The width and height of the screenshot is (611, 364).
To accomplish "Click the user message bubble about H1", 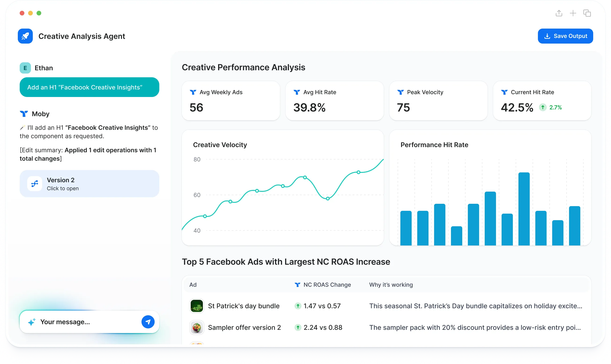I will coord(89,87).
